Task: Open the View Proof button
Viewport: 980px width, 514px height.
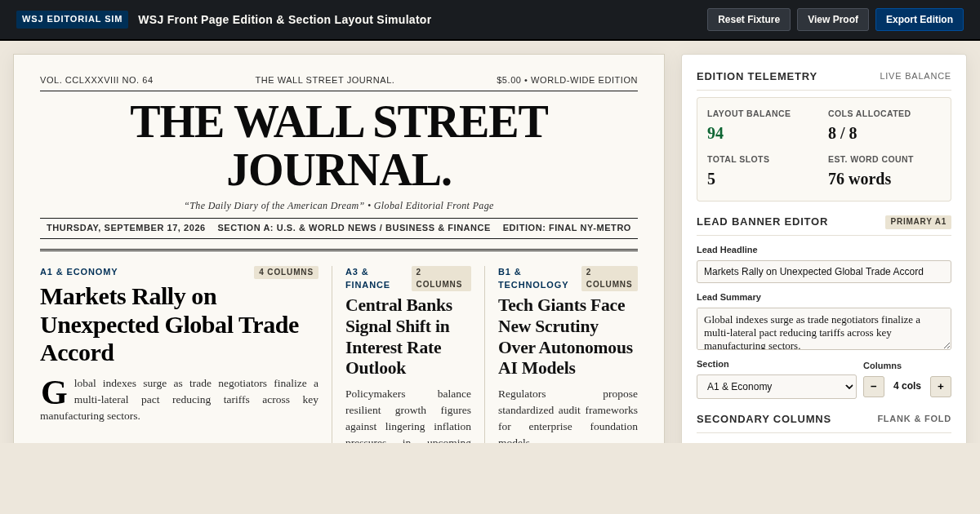Action: click(x=833, y=20)
